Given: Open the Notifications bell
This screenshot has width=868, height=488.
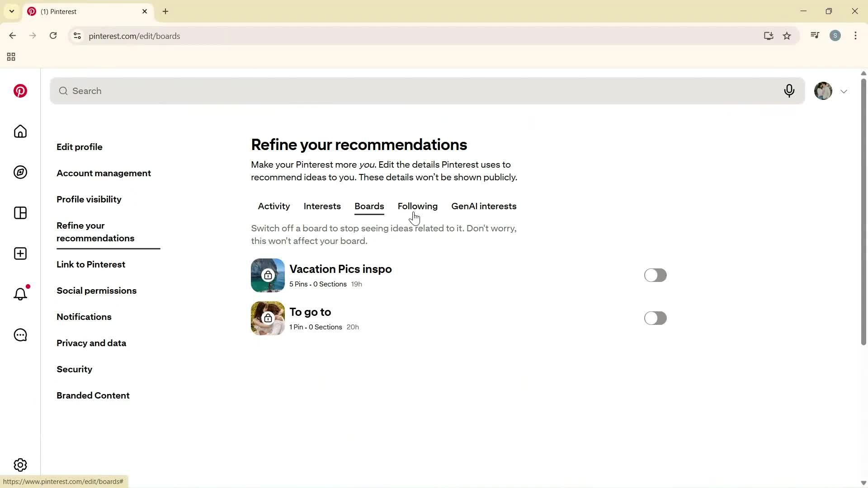Looking at the screenshot, I should pyautogui.click(x=20, y=294).
